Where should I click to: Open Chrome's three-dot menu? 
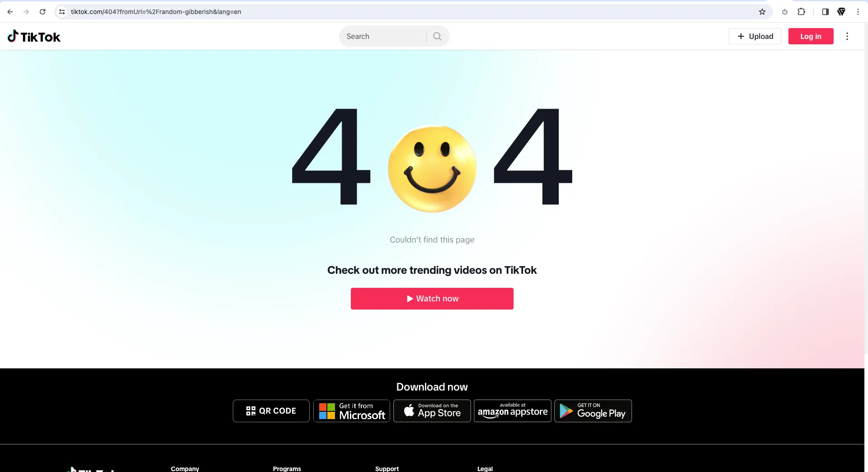click(858, 12)
